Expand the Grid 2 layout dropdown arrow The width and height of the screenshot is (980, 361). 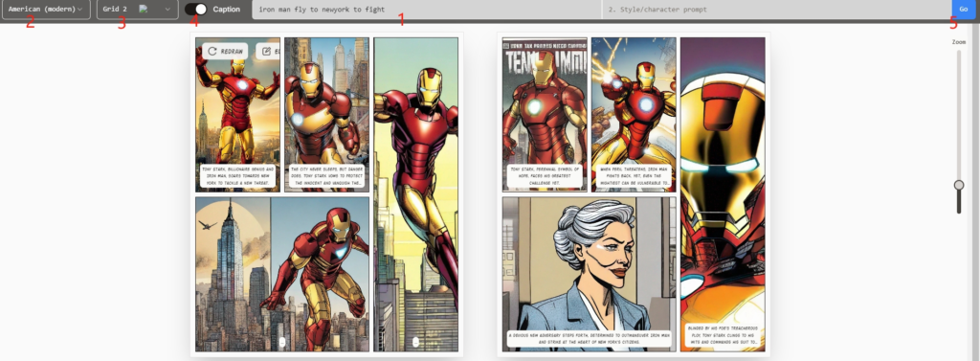click(167, 10)
